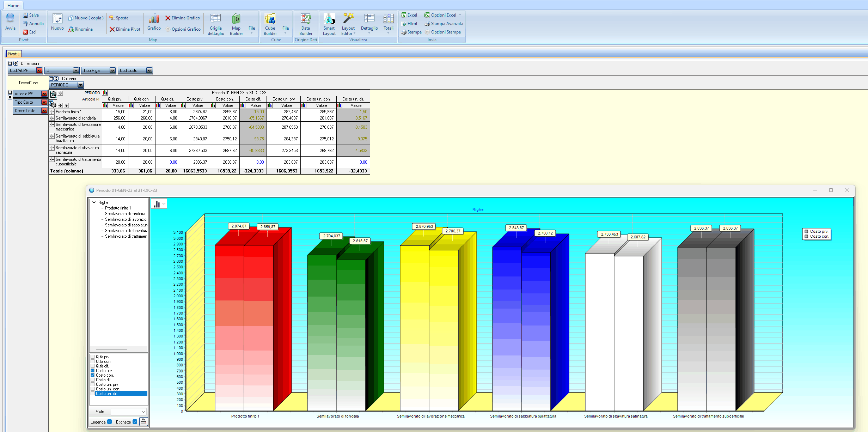The width and height of the screenshot is (868, 432).
Task: Select the Pivot 1 tab
Action: click(x=14, y=54)
